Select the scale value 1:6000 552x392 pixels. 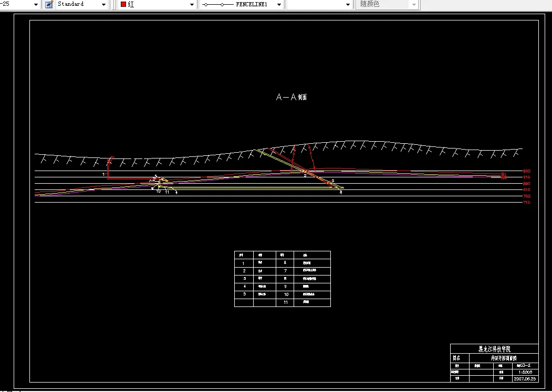click(x=525, y=372)
